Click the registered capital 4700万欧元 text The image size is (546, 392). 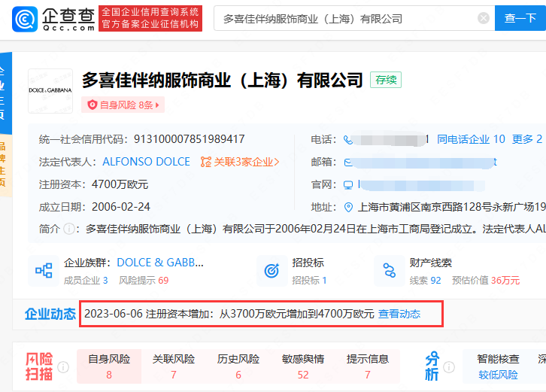120,184
